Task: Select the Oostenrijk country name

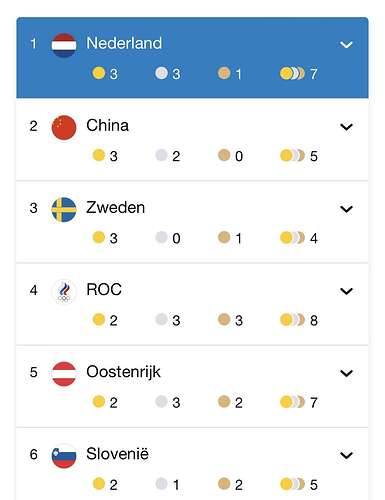Action: coord(123,372)
